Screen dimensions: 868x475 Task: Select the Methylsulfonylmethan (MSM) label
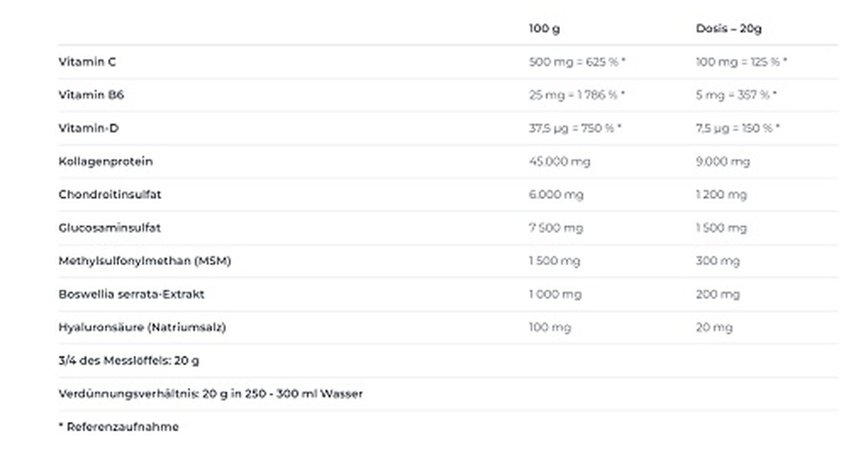tap(145, 261)
